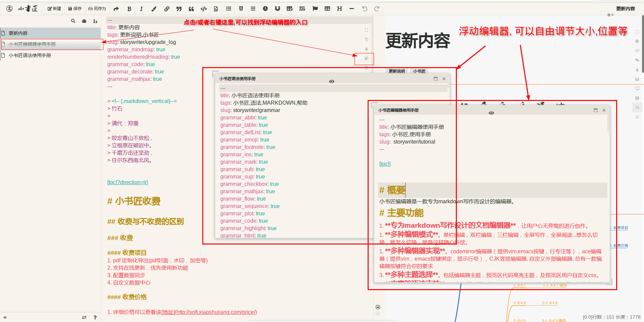
Task: Open 小书匠语法使用手册 in the sidebar list
Action: 50,55
